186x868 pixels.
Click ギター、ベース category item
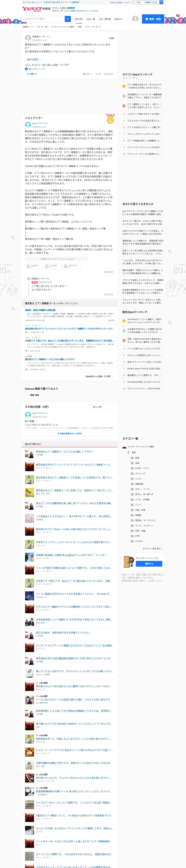142,489
